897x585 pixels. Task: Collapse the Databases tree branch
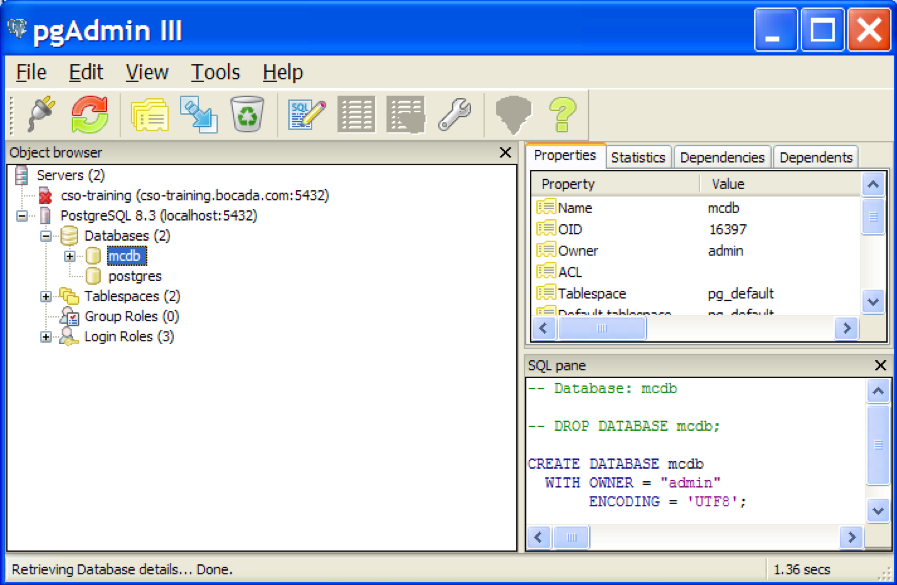tap(45, 235)
